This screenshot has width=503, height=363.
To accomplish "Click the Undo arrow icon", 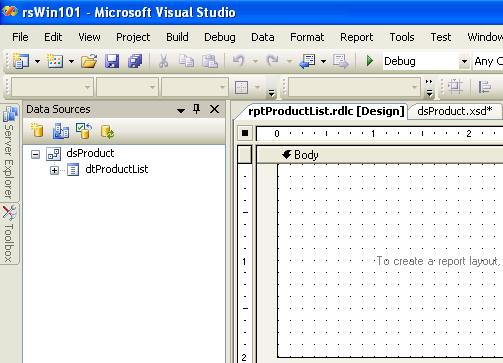I will 239,61.
